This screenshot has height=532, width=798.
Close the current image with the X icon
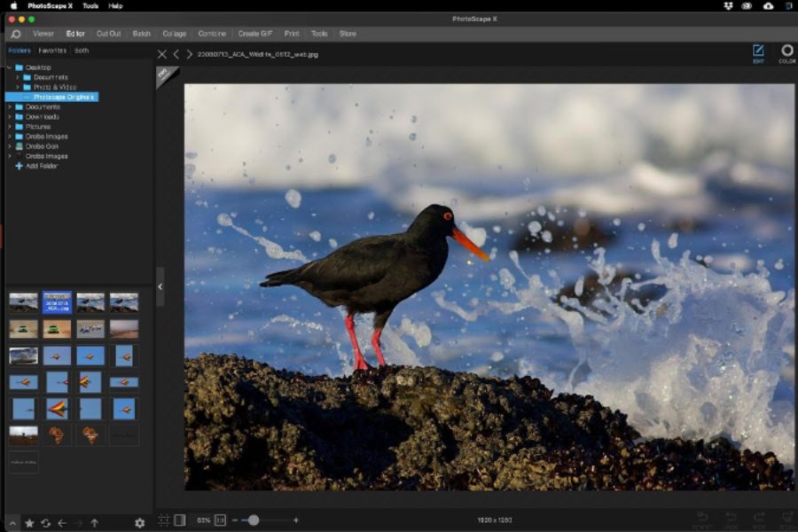(x=162, y=54)
